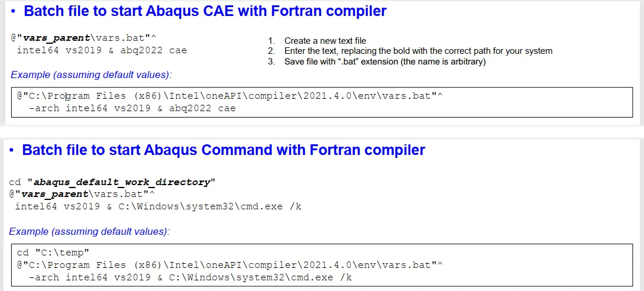Click the second example oneAPI vars.bat path
Image resolution: width=644 pixels, height=291 pixels.
click(230, 265)
